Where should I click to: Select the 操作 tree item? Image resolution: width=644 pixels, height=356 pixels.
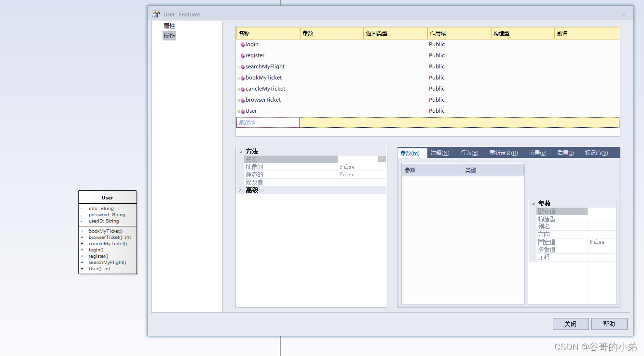click(169, 36)
